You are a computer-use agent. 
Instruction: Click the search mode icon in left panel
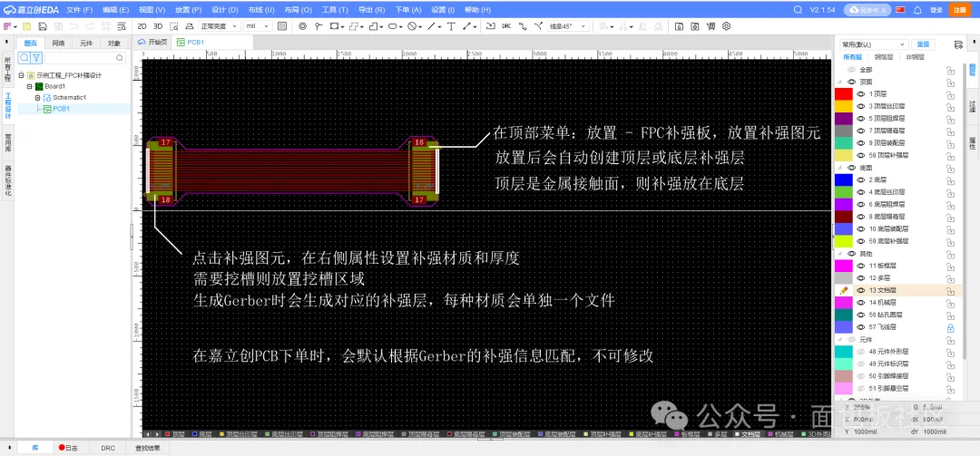click(x=24, y=57)
